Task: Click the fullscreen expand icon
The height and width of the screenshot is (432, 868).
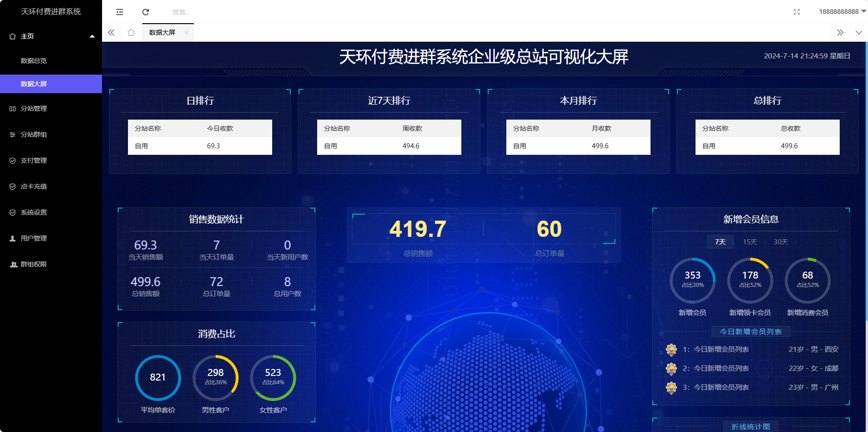Action: point(797,12)
